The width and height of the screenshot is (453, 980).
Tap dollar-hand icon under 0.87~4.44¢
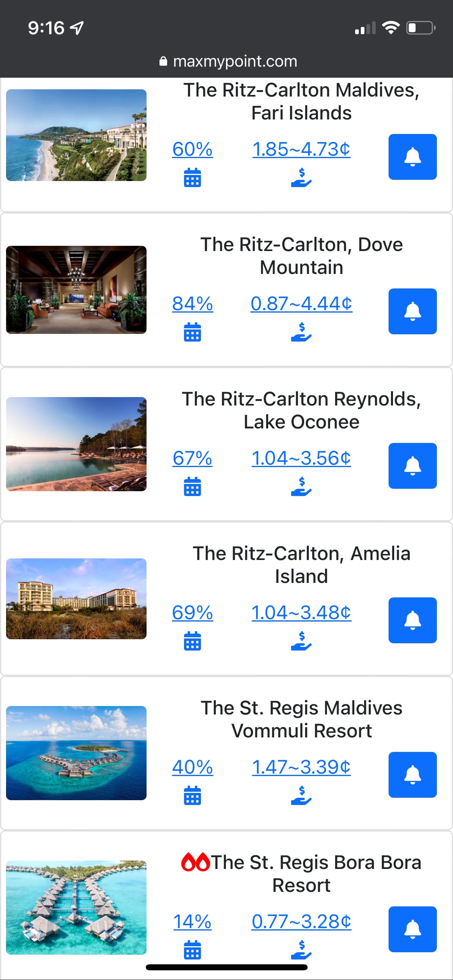coord(301,332)
